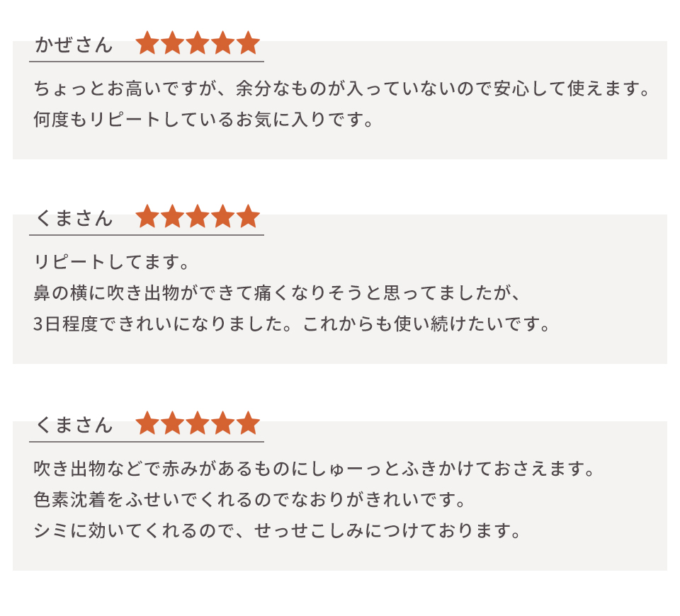Click first star above the リピートしてます review
The height and width of the screenshot is (616, 680).
tap(147, 217)
